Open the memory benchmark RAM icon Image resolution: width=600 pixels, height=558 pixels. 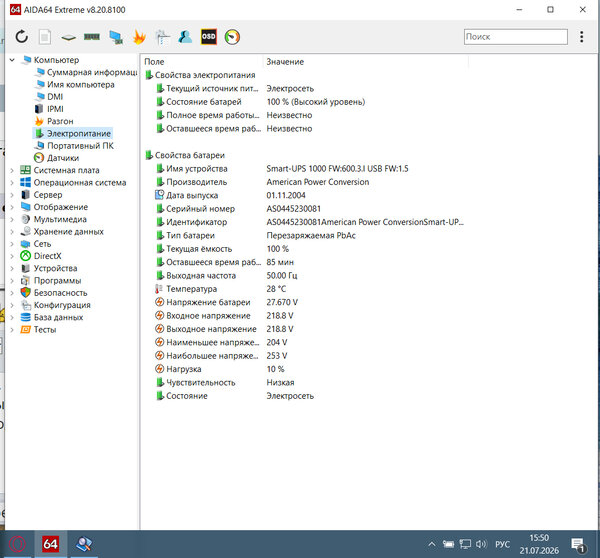(92, 37)
